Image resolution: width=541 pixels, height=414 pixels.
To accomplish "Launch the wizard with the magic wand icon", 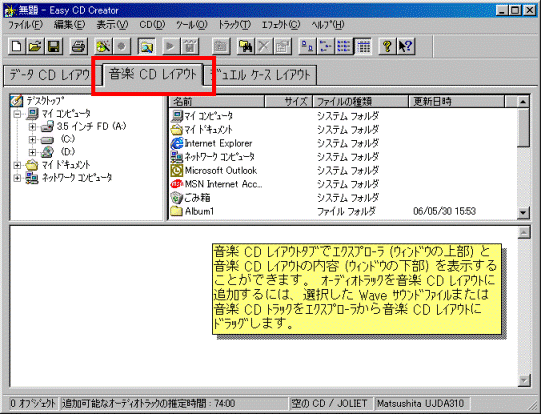I will point(103,46).
